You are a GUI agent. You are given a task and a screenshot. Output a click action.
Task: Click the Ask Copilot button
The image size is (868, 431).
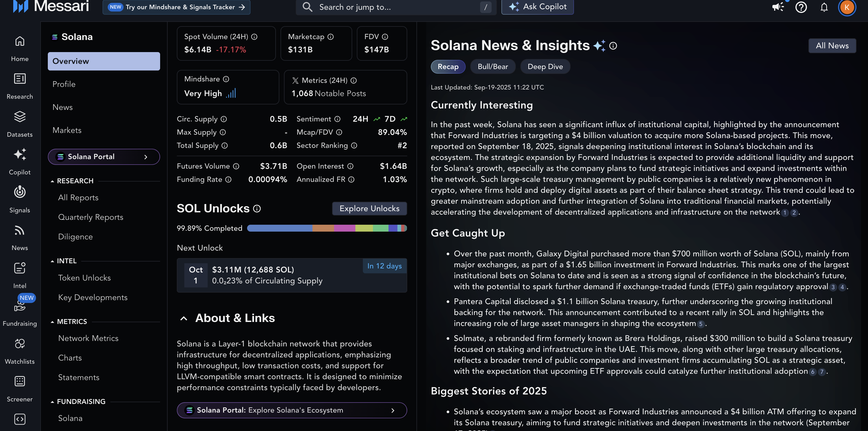(537, 7)
